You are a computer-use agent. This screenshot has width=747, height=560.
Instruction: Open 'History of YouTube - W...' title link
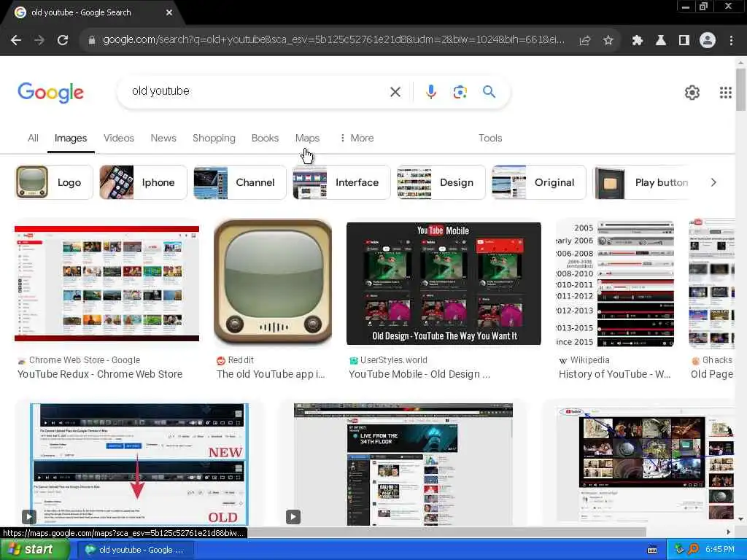coord(614,374)
